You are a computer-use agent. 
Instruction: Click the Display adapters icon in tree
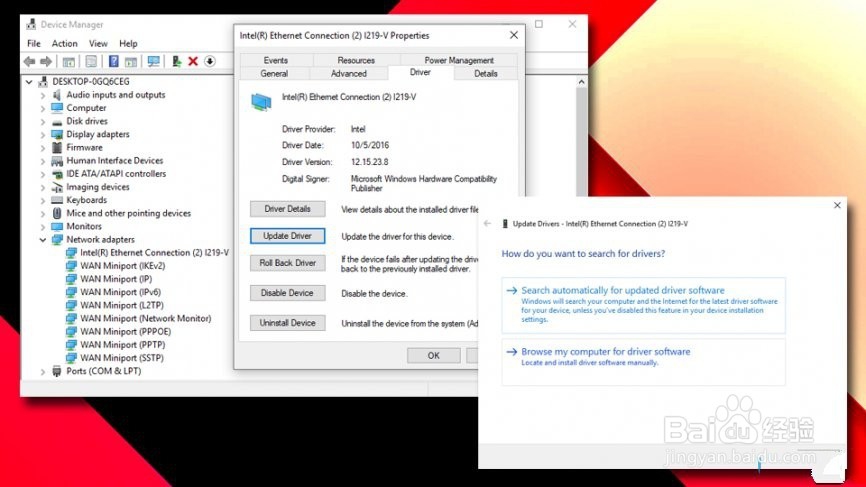[57, 134]
